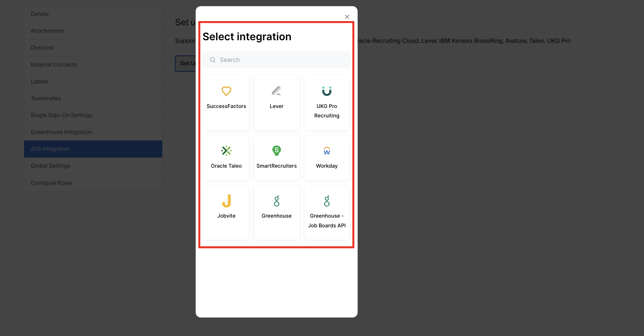This screenshot has height=336, width=644.
Task: Close the Select integration dialog
Action: pyautogui.click(x=347, y=17)
